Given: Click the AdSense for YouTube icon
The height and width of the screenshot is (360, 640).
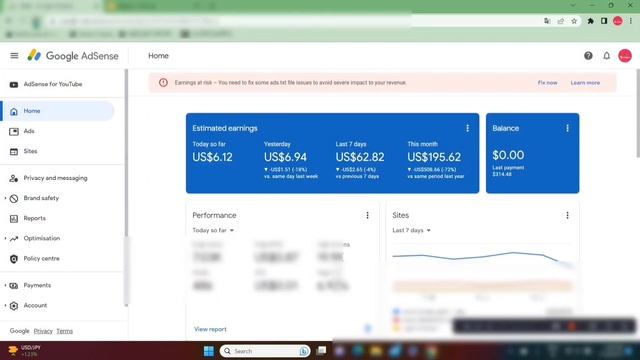Looking at the screenshot, I should pos(14,84).
